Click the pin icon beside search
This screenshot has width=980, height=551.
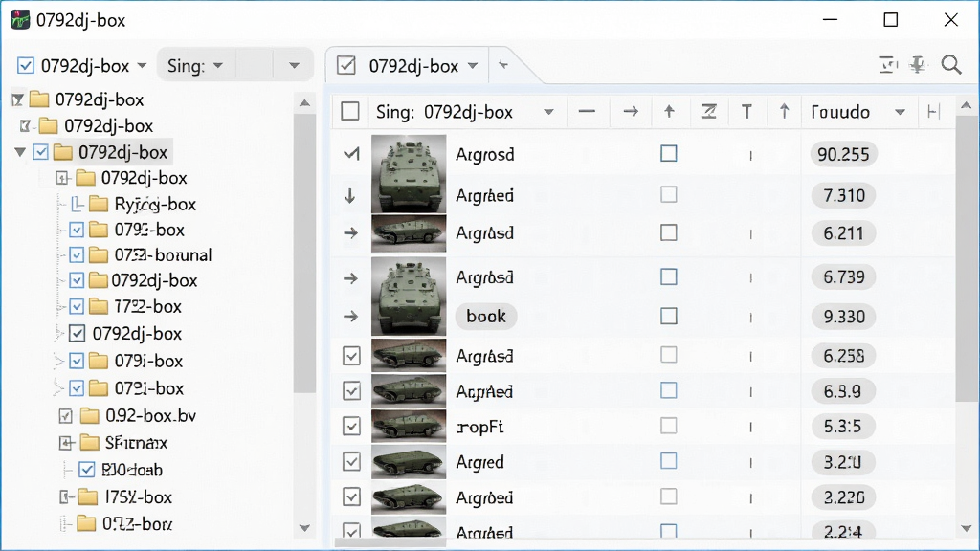tap(918, 65)
